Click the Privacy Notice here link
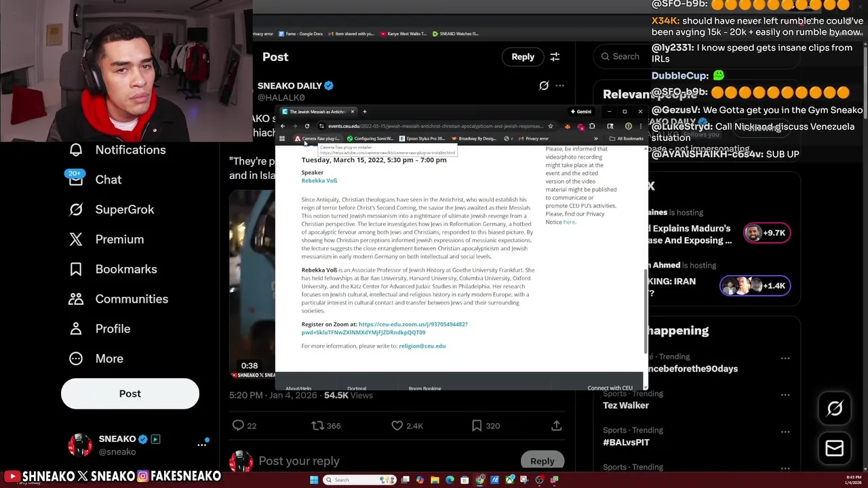The height and width of the screenshot is (488, 868). [x=569, y=222]
